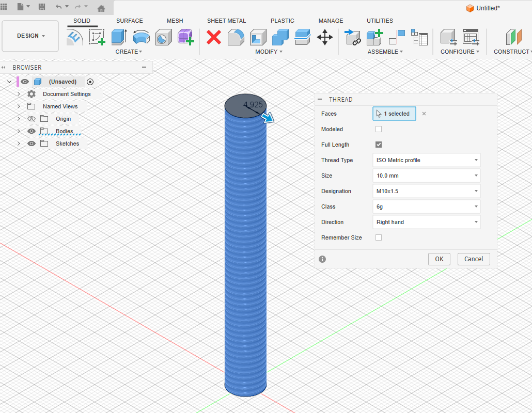Show the hidden Origin folder
This screenshot has width=532, height=413.
pos(31,119)
